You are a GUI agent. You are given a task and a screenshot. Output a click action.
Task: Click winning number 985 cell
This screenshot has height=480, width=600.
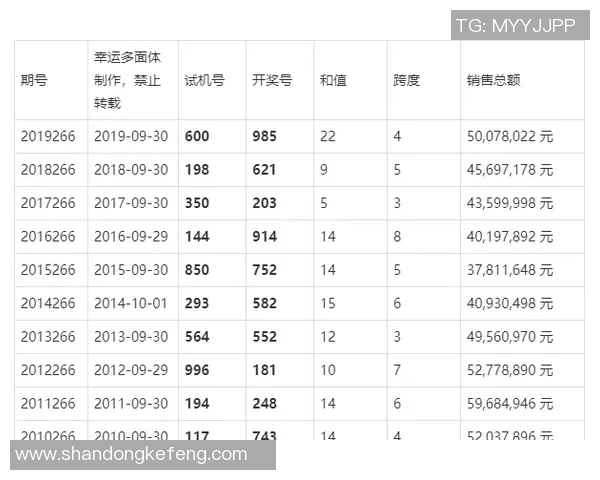point(264,136)
